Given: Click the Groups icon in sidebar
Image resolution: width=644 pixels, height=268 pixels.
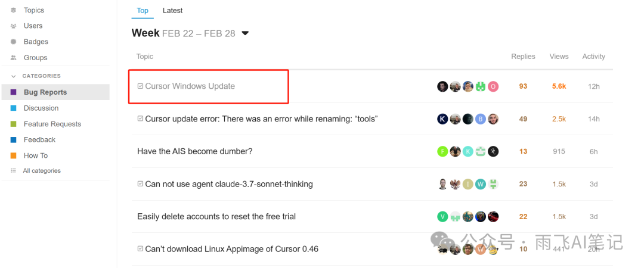Looking at the screenshot, I should [14, 58].
